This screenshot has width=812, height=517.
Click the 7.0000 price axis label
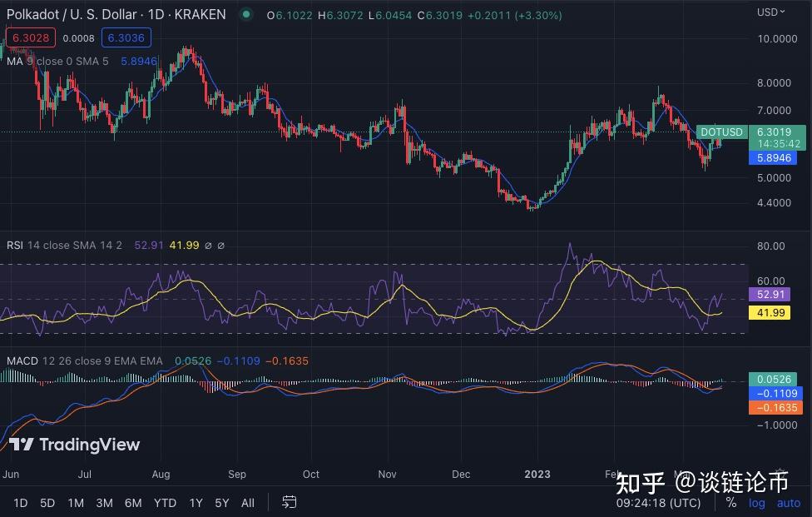[x=775, y=111]
